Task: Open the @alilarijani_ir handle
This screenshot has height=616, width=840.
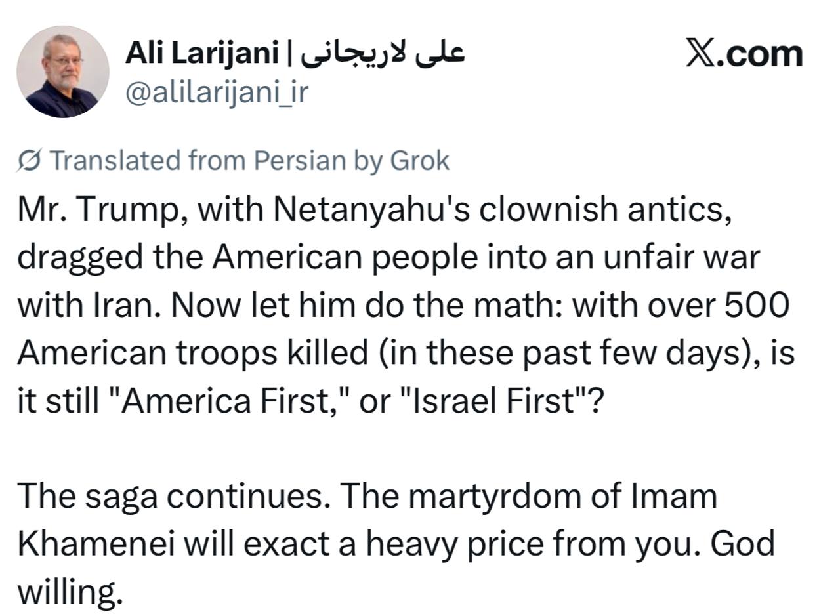Action: [216, 92]
